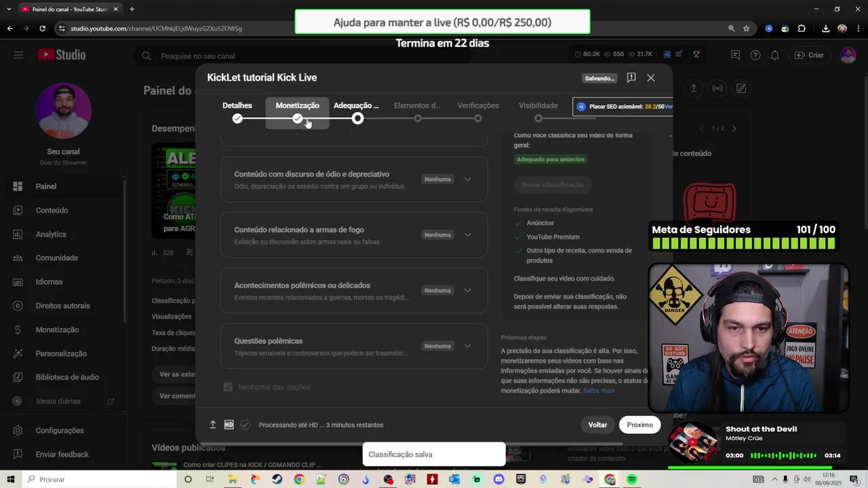Click the upload status arrow icon in dialog footer
Viewport: 868px width, 488px height.
212,424
